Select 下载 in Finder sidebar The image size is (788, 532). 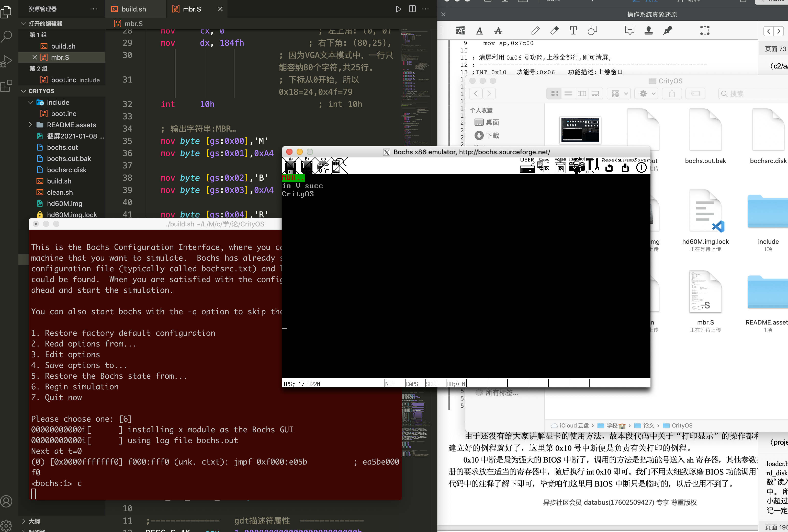[x=487, y=135]
